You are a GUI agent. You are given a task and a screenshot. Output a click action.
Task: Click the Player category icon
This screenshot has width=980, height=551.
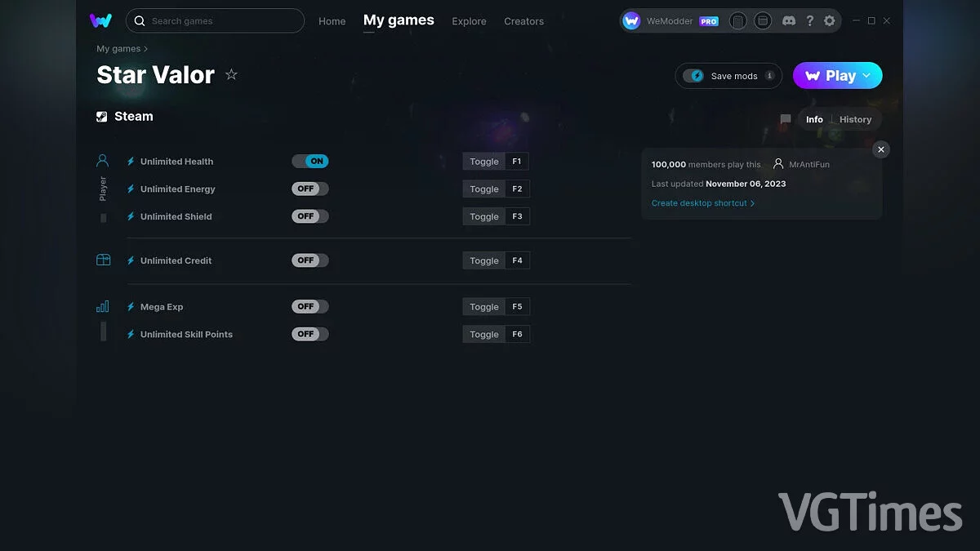pyautogui.click(x=103, y=161)
